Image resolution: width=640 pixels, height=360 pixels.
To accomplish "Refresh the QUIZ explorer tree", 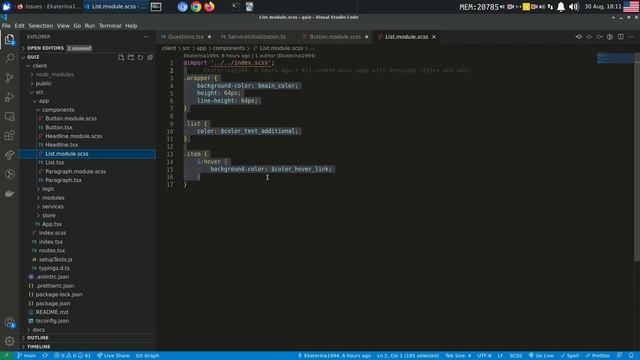I will tap(140, 57).
